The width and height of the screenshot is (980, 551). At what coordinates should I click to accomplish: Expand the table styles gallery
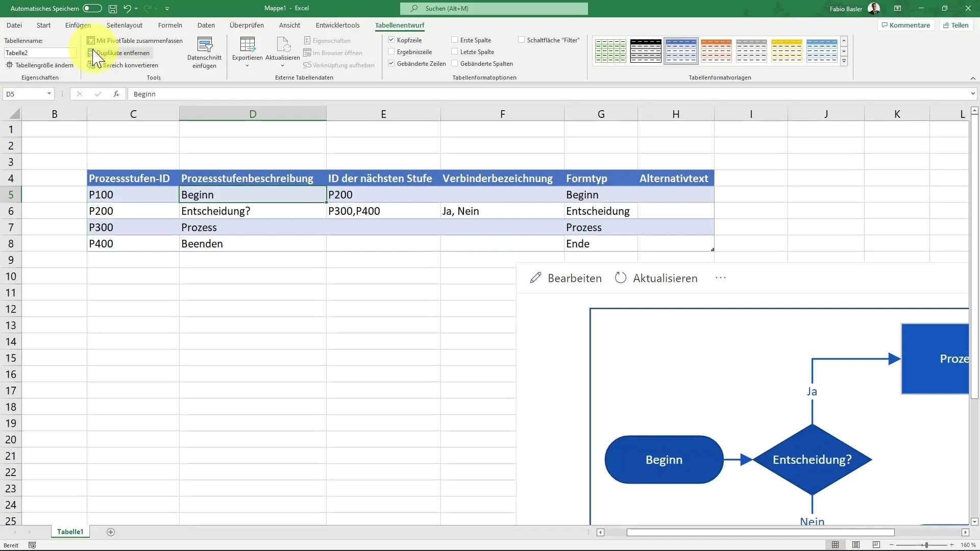click(844, 62)
